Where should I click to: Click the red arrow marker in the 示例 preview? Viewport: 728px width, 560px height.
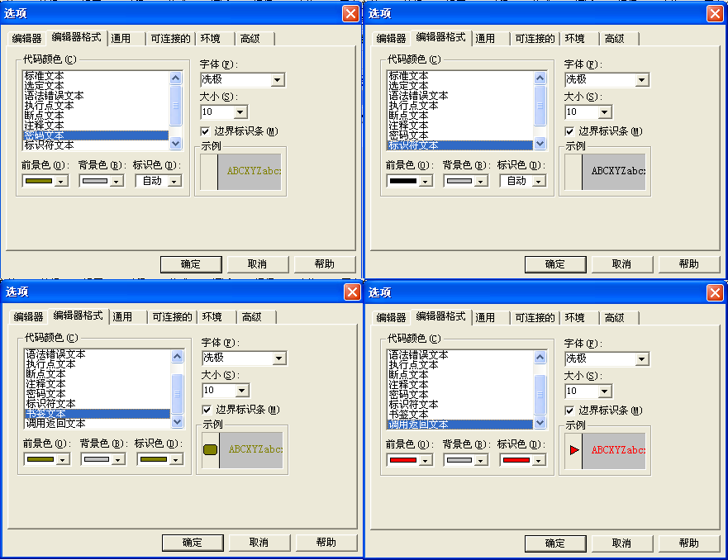coord(574,449)
